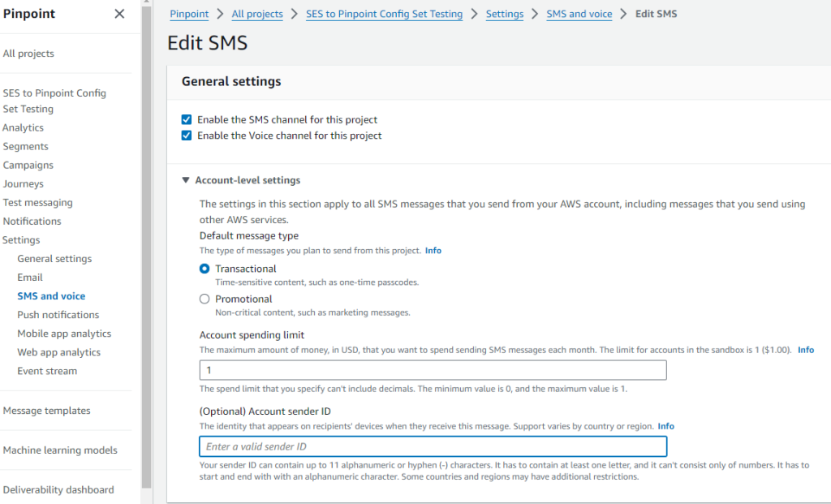The height and width of the screenshot is (504, 831).
Task: Open All projects breadcrumb link
Action: click(257, 14)
